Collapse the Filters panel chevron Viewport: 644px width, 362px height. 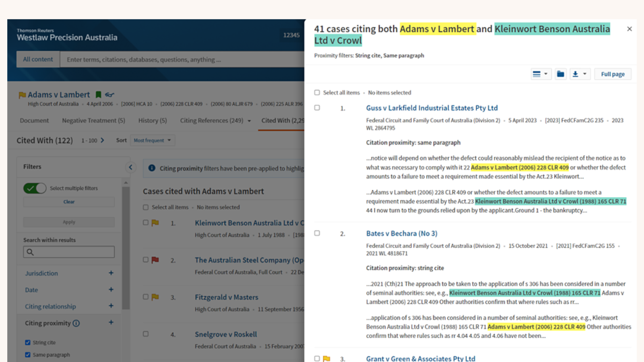coord(130,167)
